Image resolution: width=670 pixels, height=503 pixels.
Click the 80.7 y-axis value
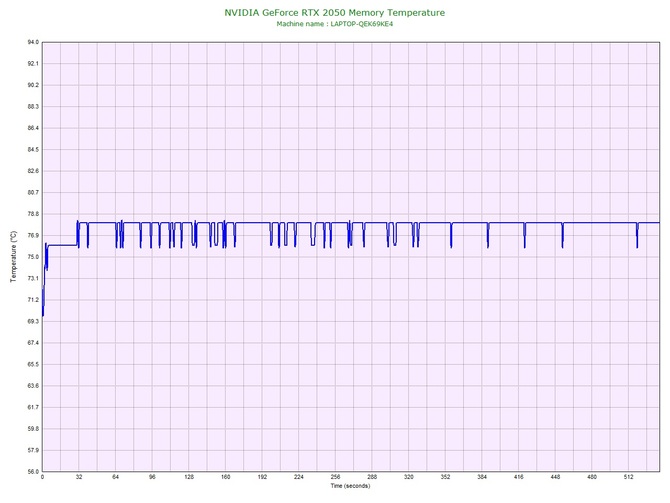(33, 193)
